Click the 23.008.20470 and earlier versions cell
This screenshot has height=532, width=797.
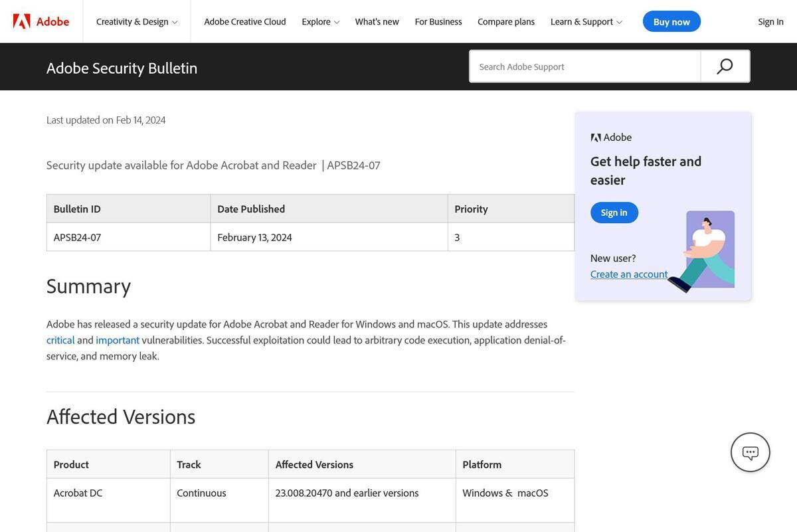pos(362,500)
